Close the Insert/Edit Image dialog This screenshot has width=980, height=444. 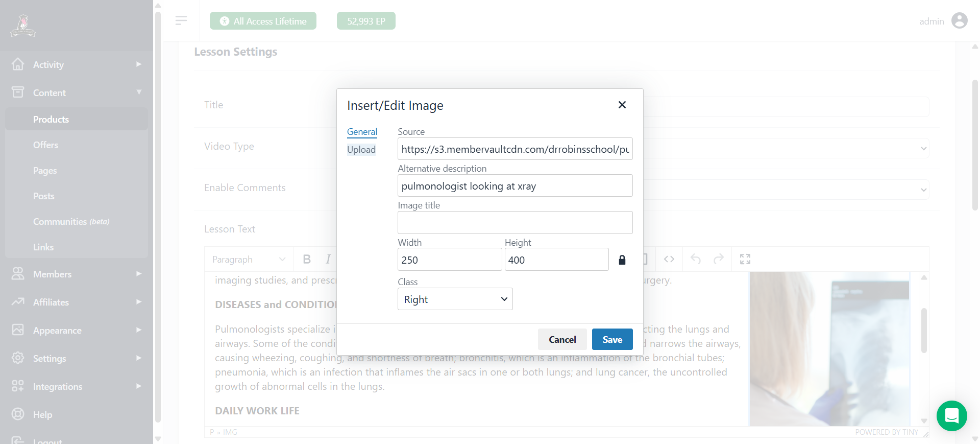click(622, 105)
